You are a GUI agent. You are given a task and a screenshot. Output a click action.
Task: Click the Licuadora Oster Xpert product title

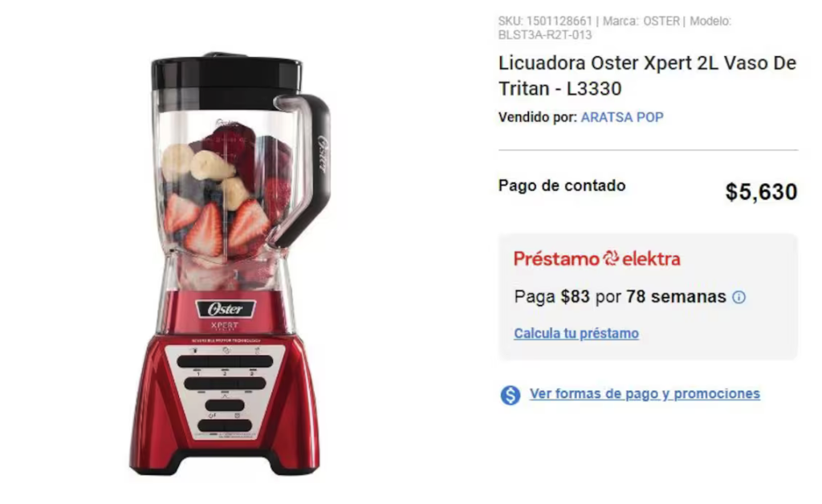click(647, 76)
